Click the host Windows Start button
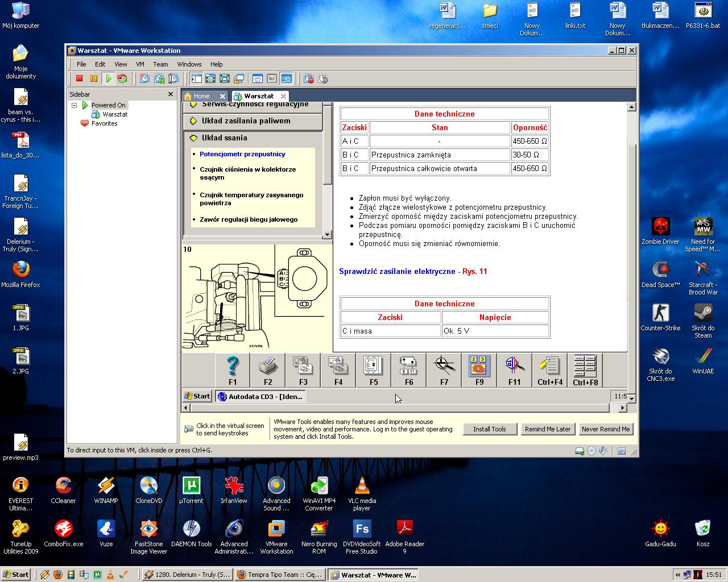The width and height of the screenshot is (728, 582). 15,575
